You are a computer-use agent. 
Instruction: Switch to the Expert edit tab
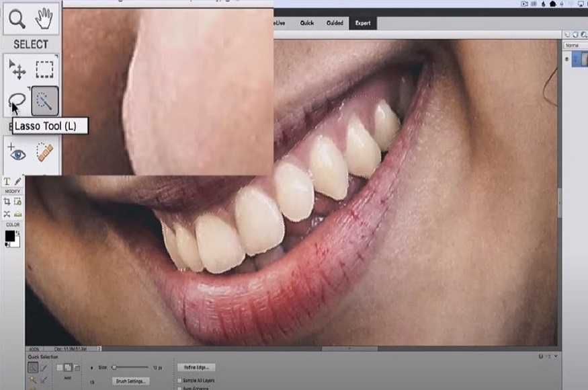363,23
